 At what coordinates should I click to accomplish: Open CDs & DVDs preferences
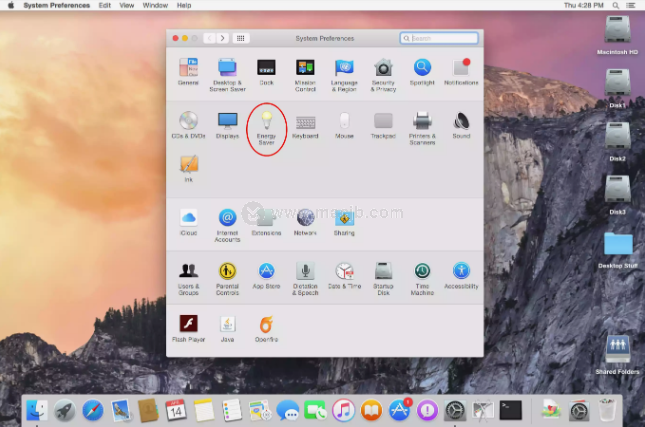coord(188,125)
